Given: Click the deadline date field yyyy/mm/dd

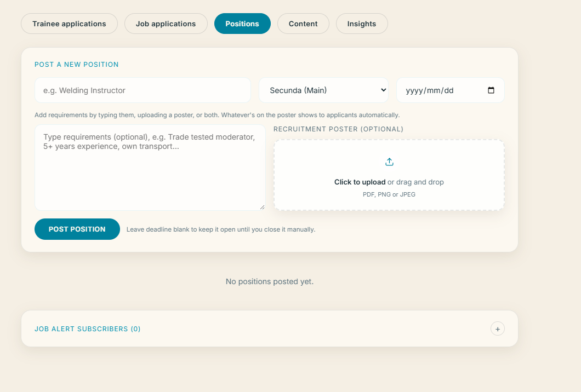Looking at the screenshot, I should tap(450, 90).
